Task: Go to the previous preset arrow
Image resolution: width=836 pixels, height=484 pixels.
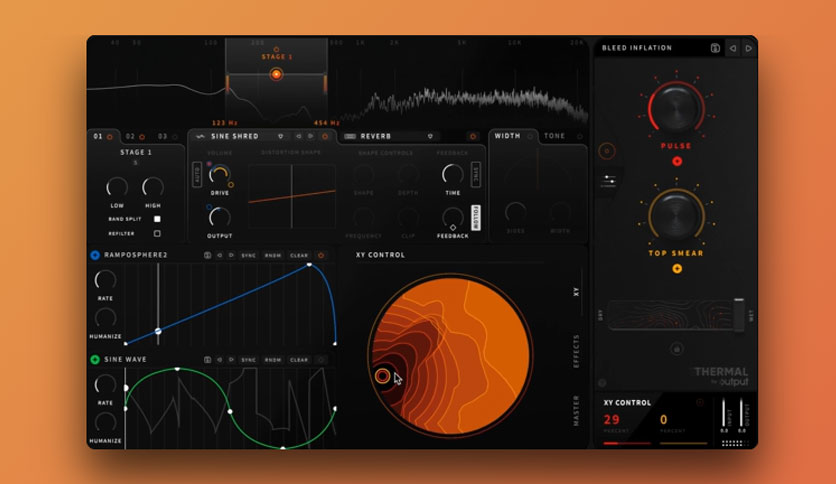Action: pyautogui.click(x=733, y=48)
